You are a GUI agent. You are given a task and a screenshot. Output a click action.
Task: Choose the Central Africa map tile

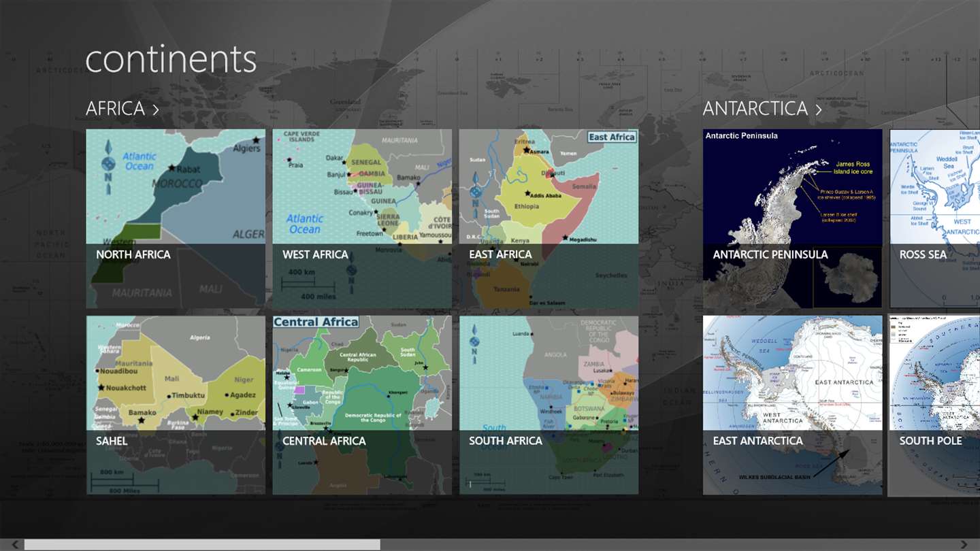click(x=362, y=405)
